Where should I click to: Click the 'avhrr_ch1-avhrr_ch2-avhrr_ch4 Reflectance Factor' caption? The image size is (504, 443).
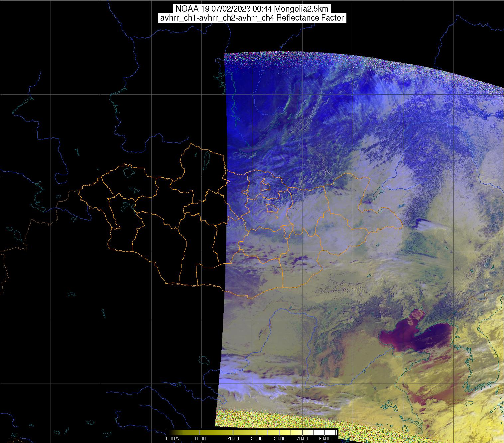pyautogui.click(x=252, y=18)
